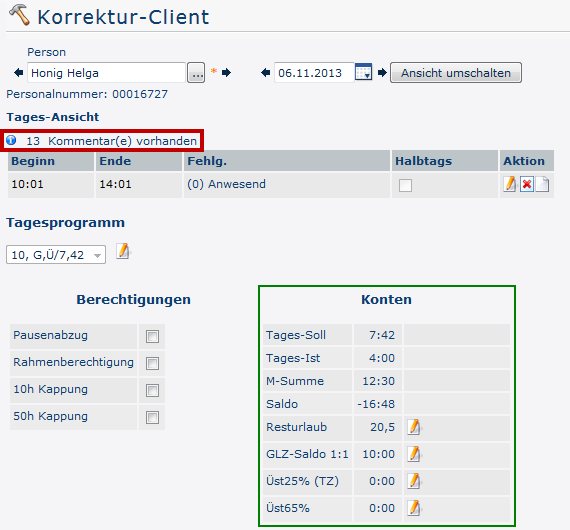Toggle the Rahmenberechtigung checkbox
The width and height of the screenshot is (570, 530).
click(152, 363)
